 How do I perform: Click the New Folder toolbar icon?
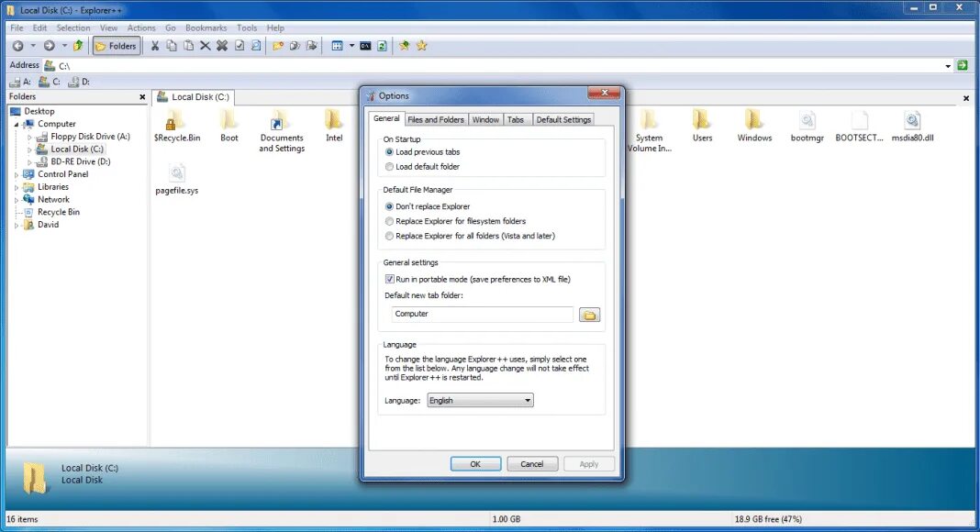pos(278,46)
